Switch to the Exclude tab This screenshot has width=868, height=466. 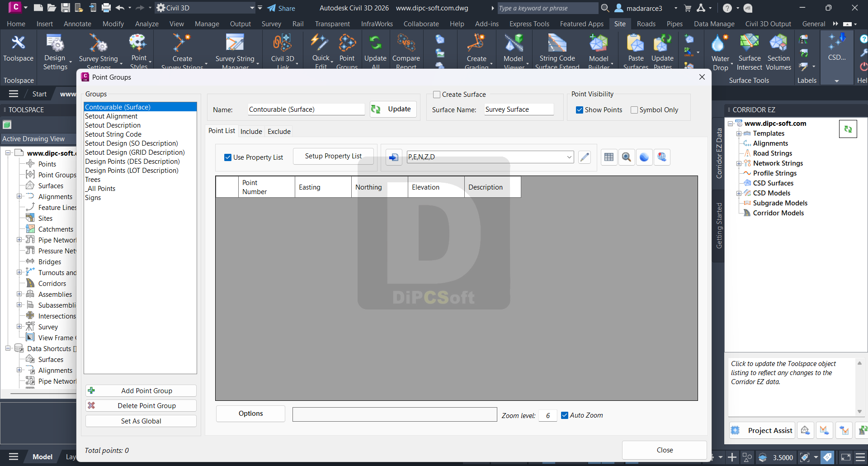click(279, 131)
